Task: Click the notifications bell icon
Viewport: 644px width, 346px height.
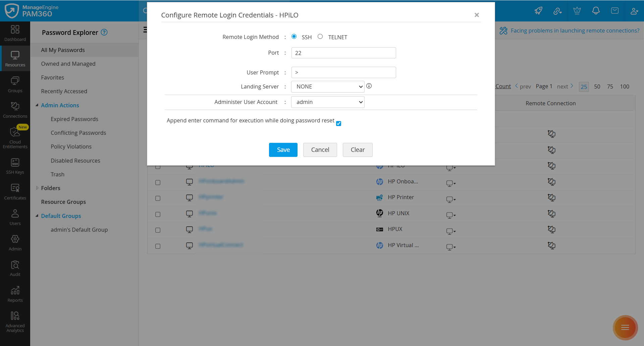Action: coord(596,11)
